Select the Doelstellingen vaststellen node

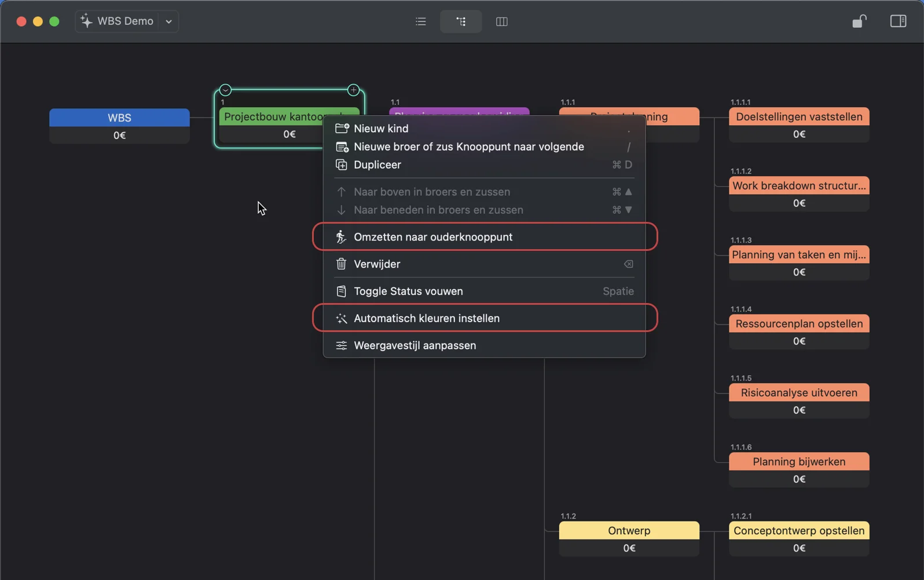(x=798, y=117)
